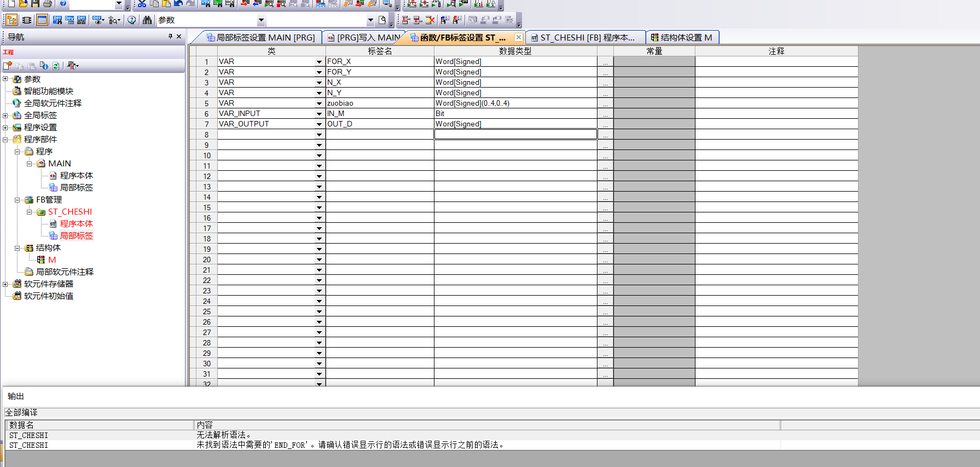Open class dropdown for FOR_X row
Viewport: 980px width, 467px height.
(319, 62)
